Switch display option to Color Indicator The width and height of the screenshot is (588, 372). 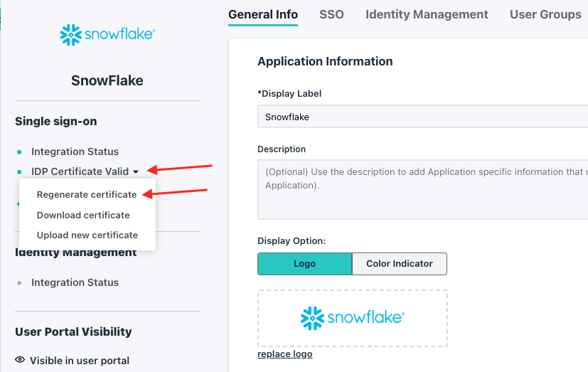400,263
